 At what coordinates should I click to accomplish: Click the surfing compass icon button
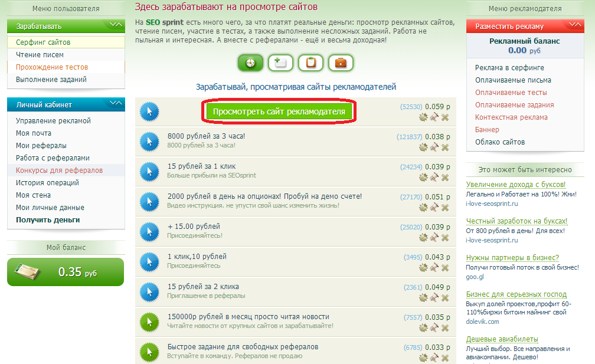pyautogui.click(x=250, y=63)
